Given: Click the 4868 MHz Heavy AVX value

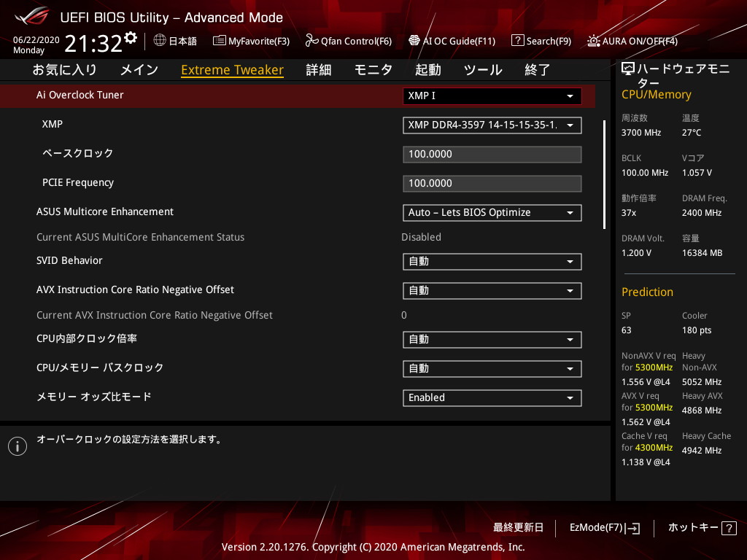Looking at the screenshot, I should point(702,411).
